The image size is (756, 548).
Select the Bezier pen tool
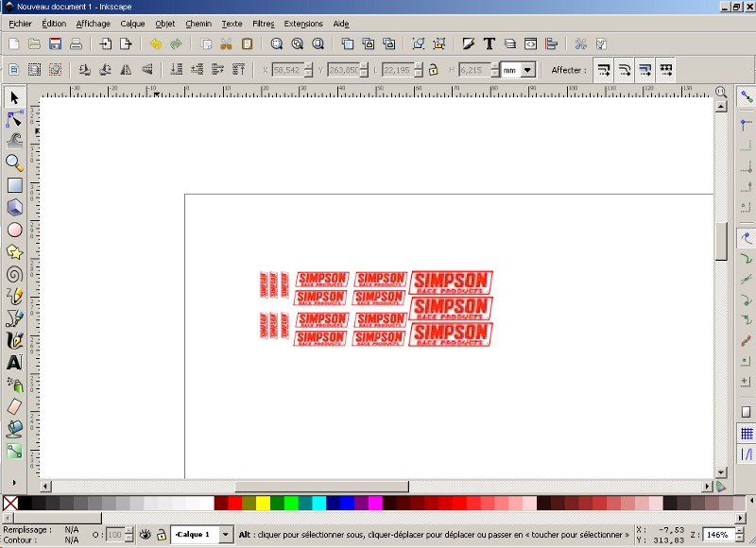[14, 318]
